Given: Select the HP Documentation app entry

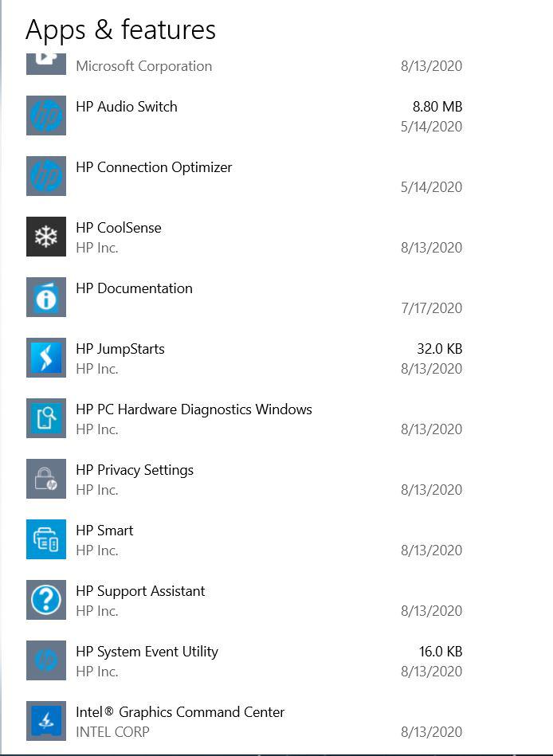Looking at the screenshot, I should (x=239, y=297).
